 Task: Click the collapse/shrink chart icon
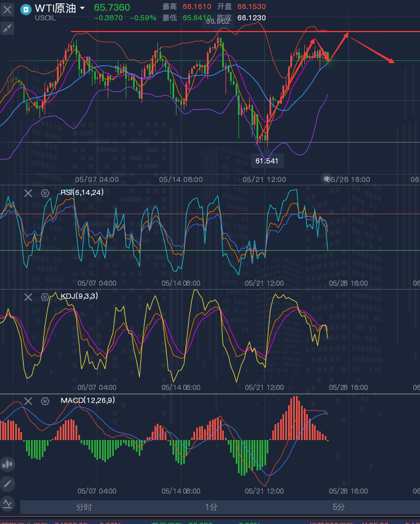click(7, 28)
